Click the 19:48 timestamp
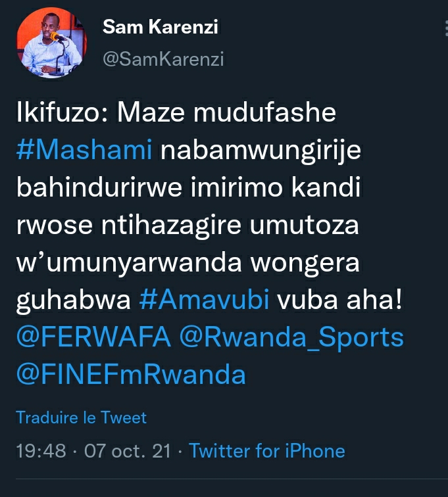 click(41, 451)
